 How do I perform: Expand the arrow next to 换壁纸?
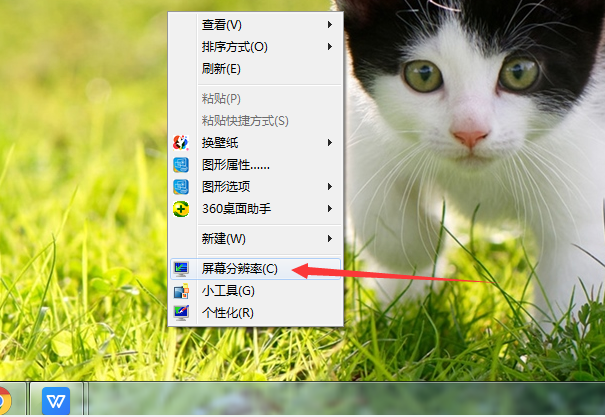tap(330, 143)
